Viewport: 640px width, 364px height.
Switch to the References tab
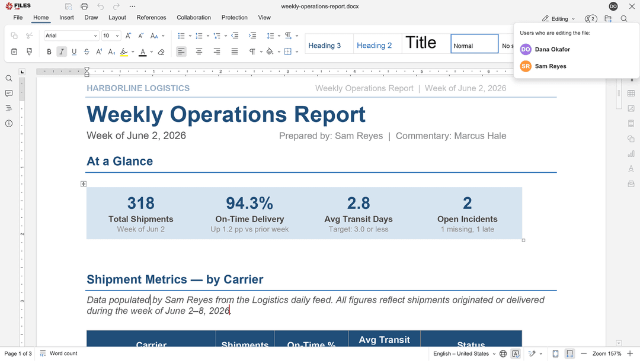[152, 18]
